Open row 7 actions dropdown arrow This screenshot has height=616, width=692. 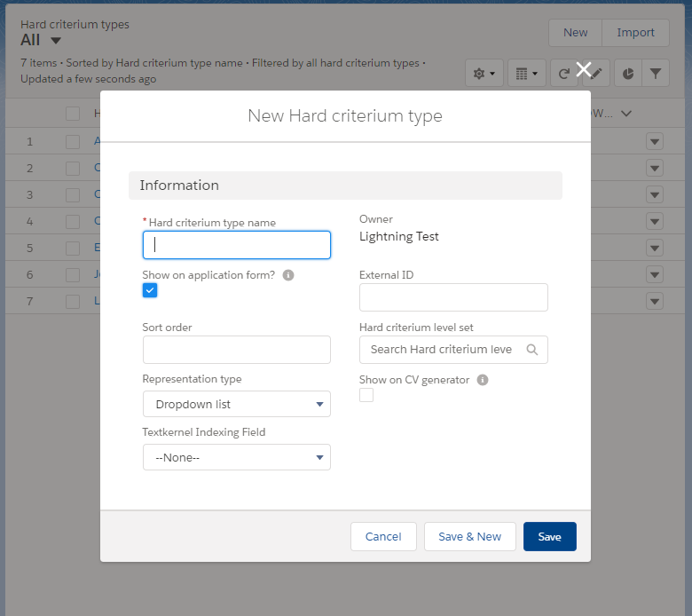[655, 301]
